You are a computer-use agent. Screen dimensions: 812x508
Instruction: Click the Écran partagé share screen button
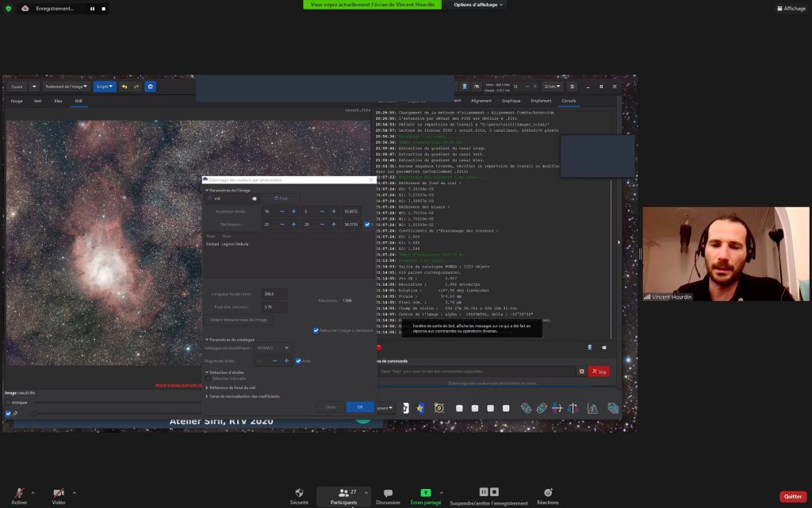[x=426, y=496]
